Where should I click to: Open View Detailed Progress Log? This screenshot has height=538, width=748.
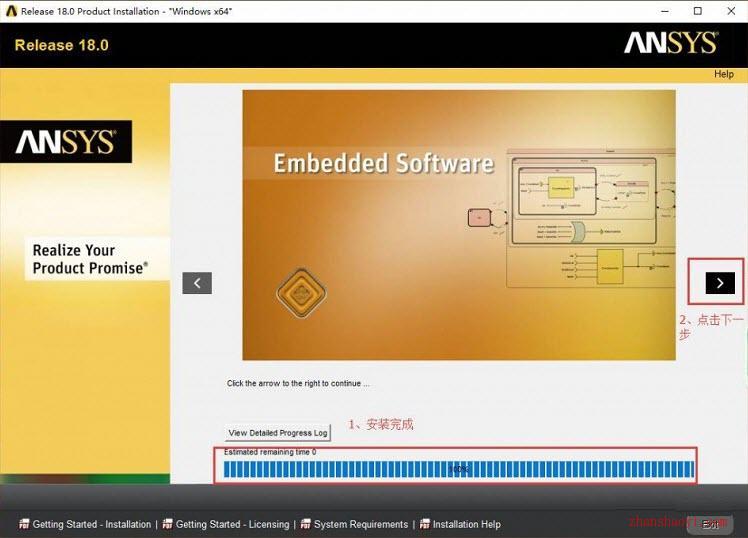278,433
